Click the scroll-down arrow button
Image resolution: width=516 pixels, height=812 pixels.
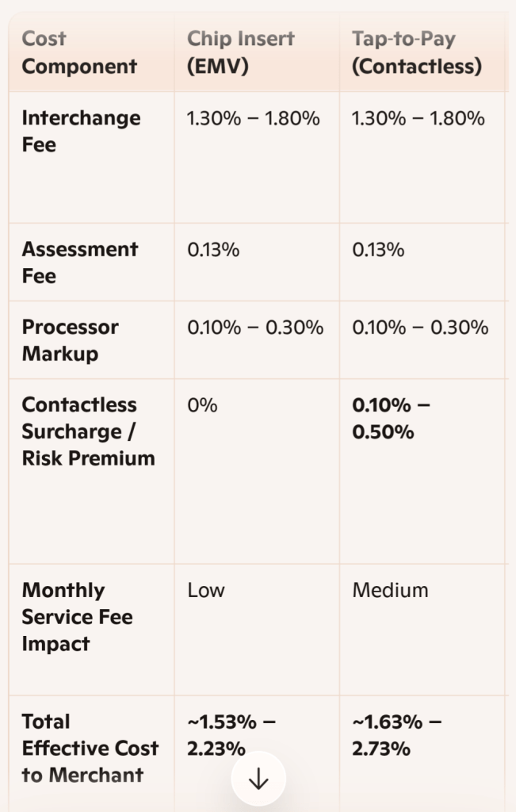pyautogui.click(x=258, y=780)
